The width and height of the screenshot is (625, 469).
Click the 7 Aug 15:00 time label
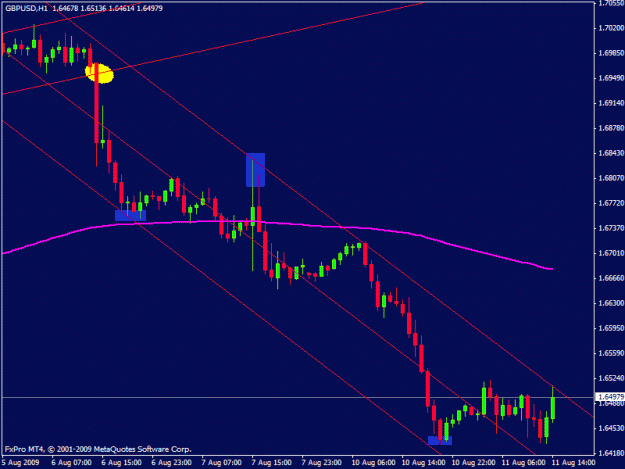(271, 463)
